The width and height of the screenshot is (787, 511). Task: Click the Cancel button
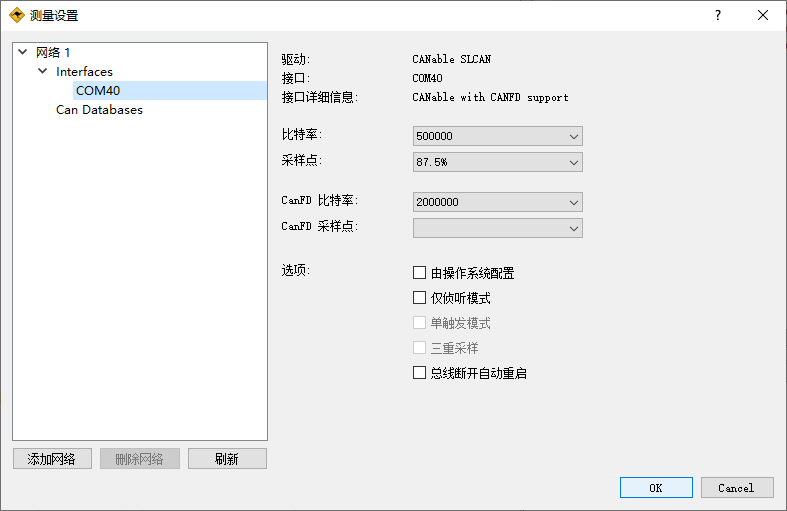pos(735,488)
